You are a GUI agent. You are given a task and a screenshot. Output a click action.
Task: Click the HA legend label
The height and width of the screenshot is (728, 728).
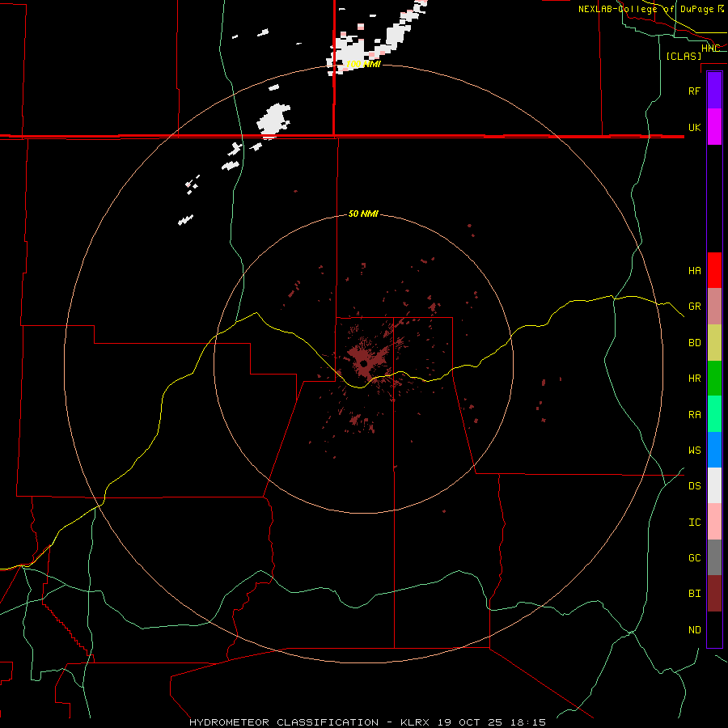[x=694, y=270]
